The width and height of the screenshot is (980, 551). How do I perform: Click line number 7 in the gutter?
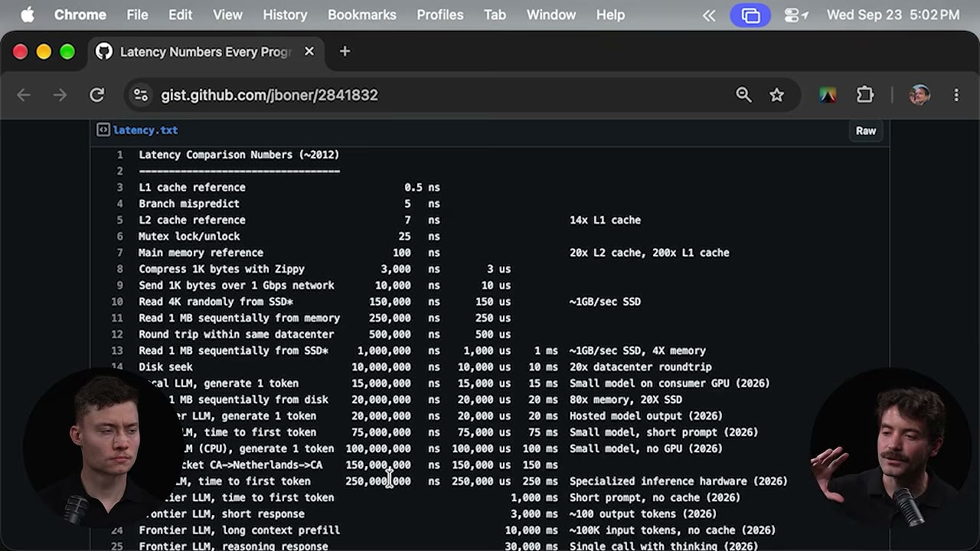pyautogui.click(x=119, y=253)
